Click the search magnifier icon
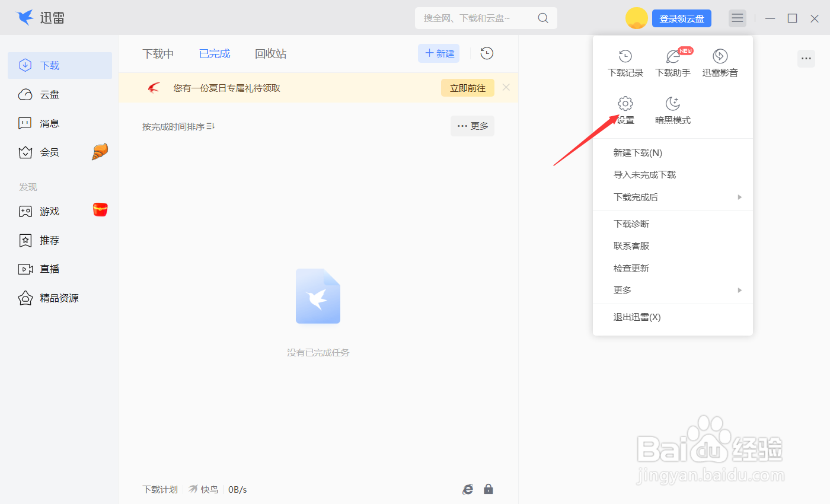The image size is (830, 504). point(543,18)
